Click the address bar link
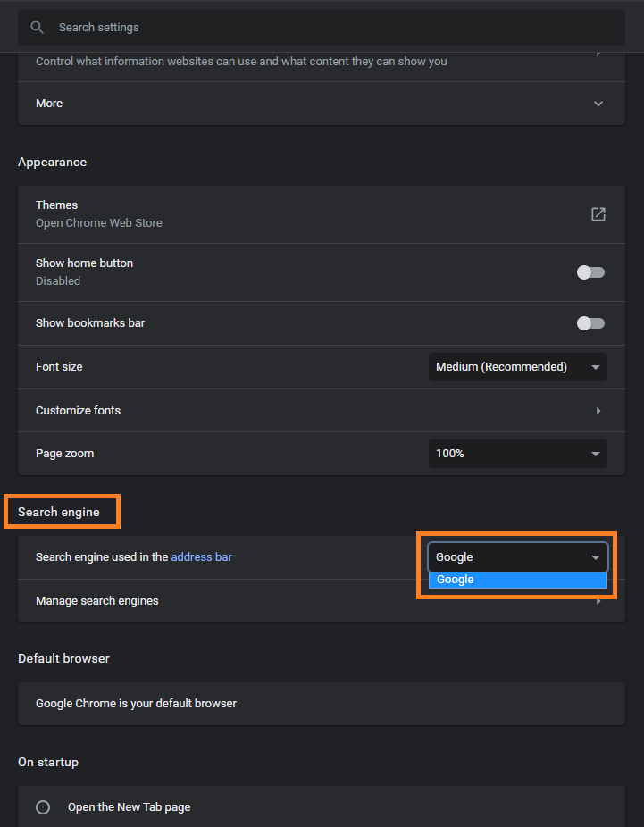The width and height of the screenshot is (644, 827). [202, 557]
